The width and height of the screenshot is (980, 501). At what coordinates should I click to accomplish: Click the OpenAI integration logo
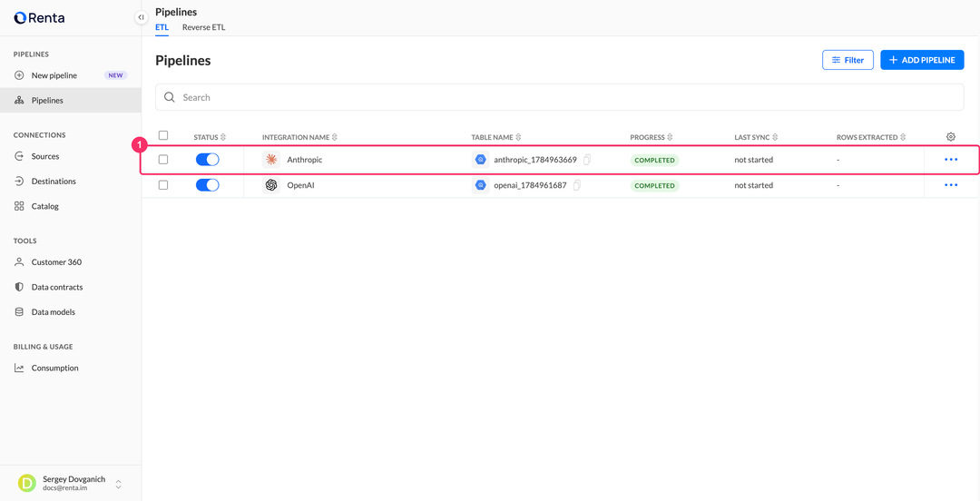[x=271, y=185]
